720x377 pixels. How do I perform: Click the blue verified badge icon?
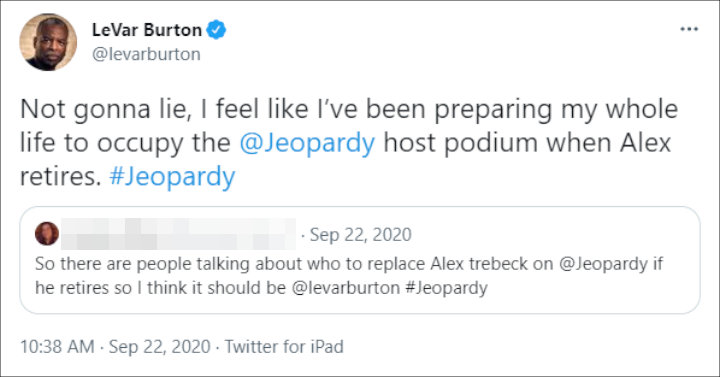coord(216,30)
